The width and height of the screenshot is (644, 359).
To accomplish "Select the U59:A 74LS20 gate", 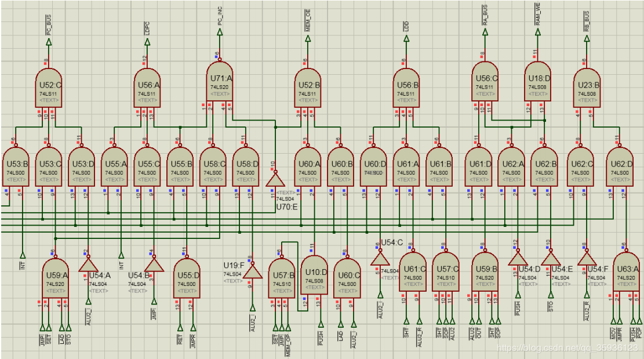I will click(x=55, y=278).
